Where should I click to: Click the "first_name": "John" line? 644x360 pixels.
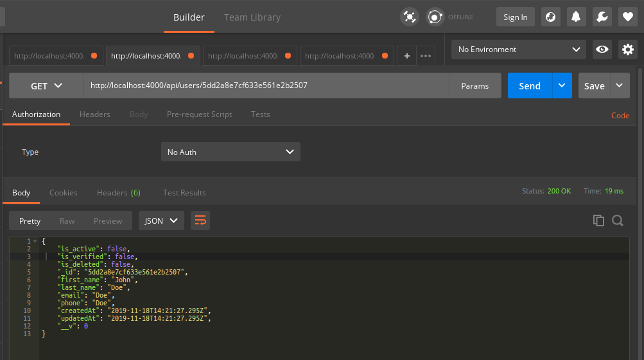98,280
